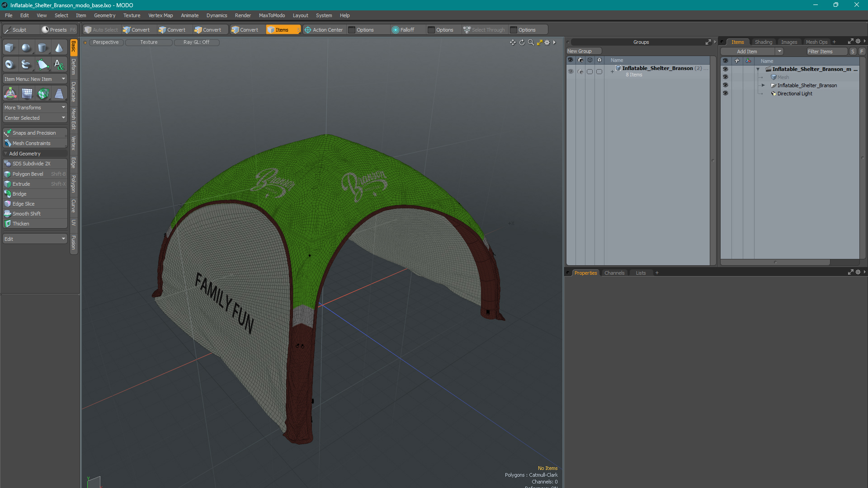The width and height of the screenshot is (868, 488).
Task: Click the Smooth Shift tool
Action: (35, 214)
